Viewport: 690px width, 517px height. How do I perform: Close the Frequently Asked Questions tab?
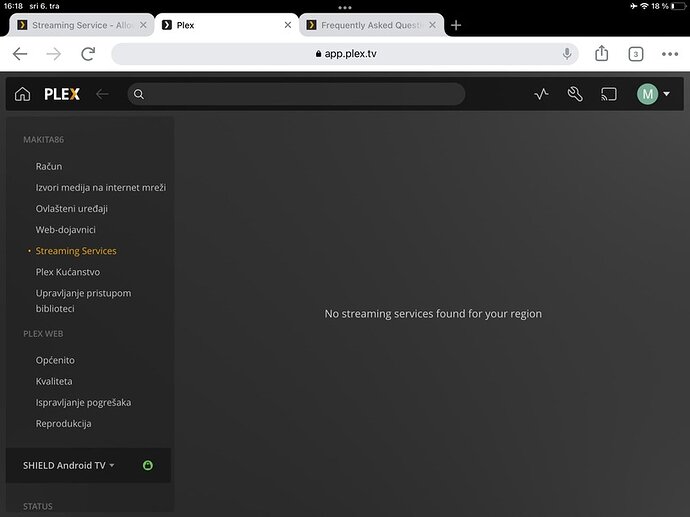433,25
